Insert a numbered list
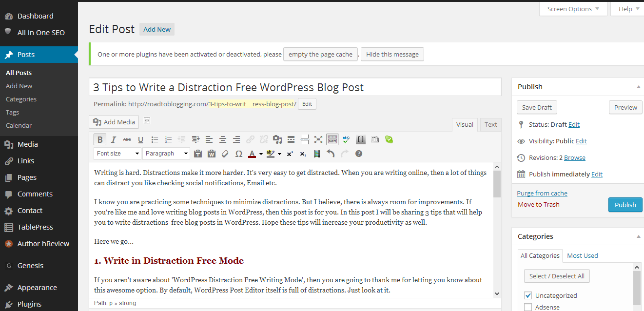Viewport: 644px width, 311px height. (168, 139)
